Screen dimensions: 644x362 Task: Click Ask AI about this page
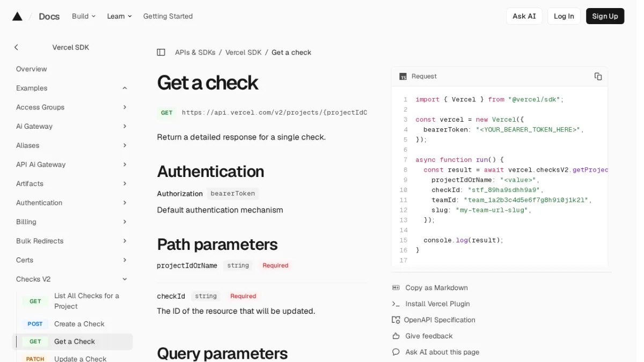click(x=443, y=352)
